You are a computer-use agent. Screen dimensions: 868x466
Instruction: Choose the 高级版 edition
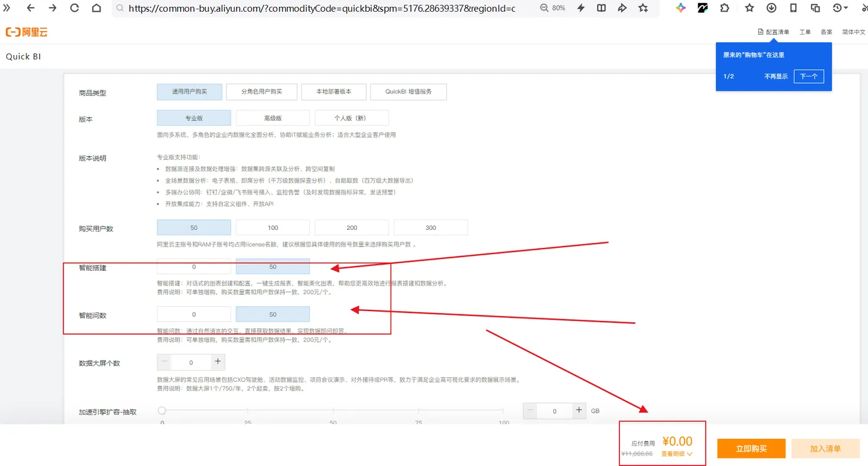(273, 118)
